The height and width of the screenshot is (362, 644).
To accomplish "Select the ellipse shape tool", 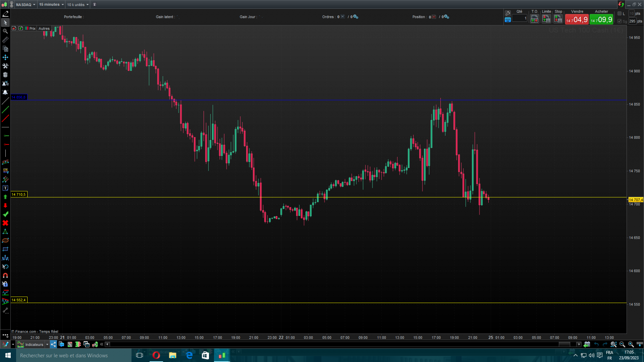I will [5, 240].
